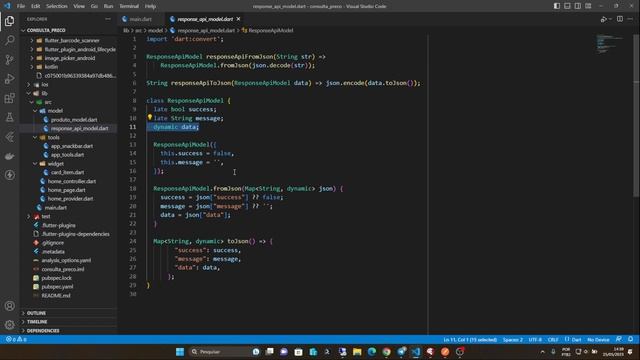Open the Terminal menu
The width and height of the screenshot is (640, 360).
129,6
